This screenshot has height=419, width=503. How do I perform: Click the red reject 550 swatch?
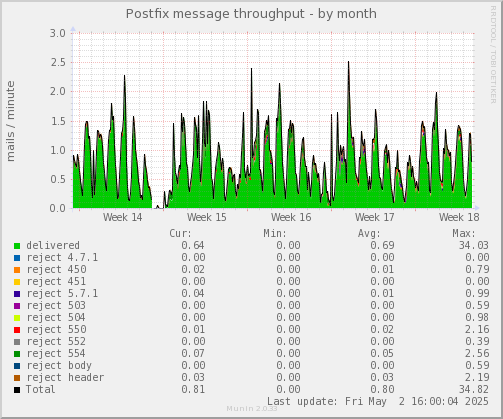click(x=17, y=330)
